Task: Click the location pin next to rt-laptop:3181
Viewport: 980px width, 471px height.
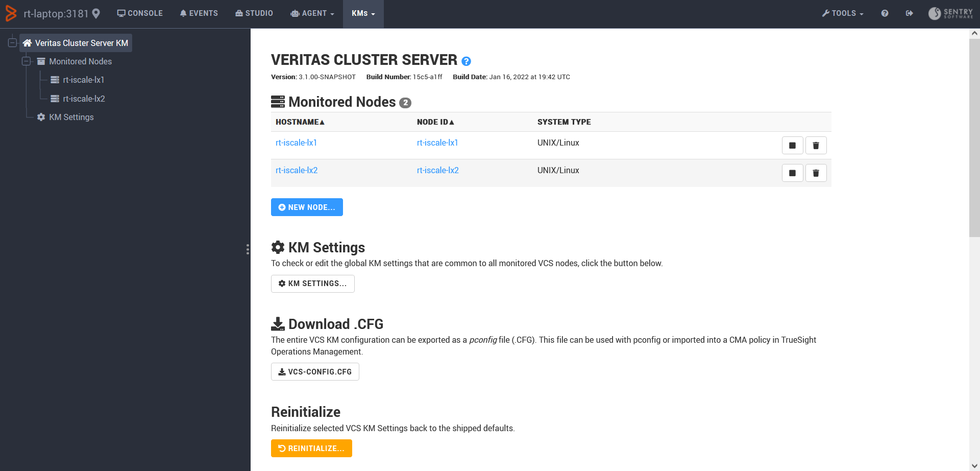Action: (96, 13)
